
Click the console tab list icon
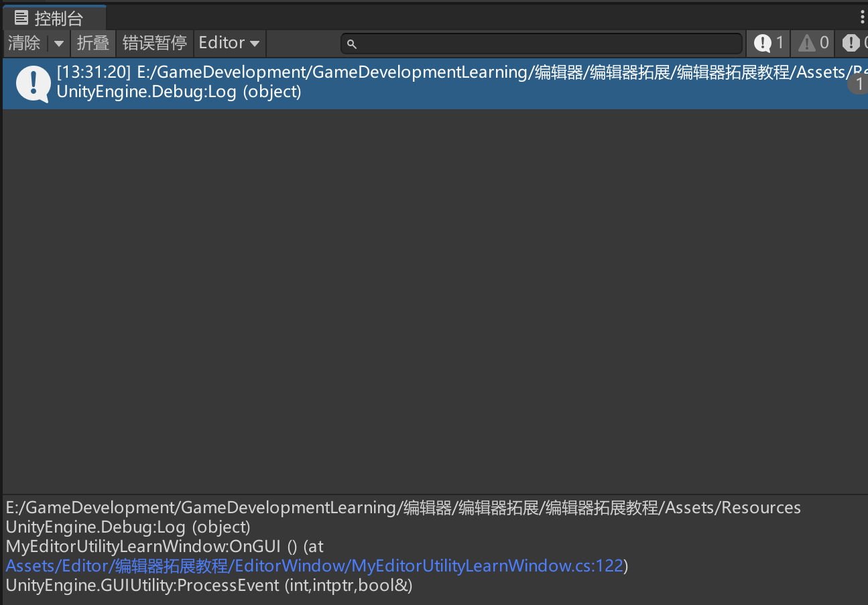pos(21,18)
